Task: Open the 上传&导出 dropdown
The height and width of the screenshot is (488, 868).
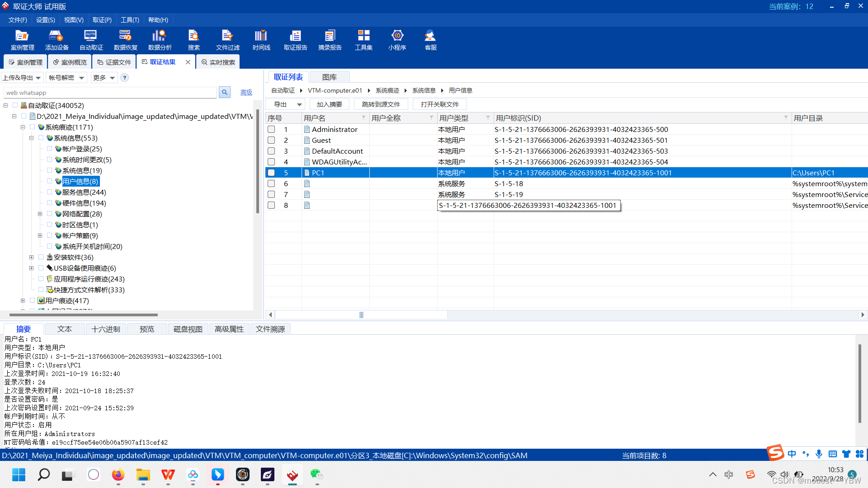Action: tap(22, 78)
